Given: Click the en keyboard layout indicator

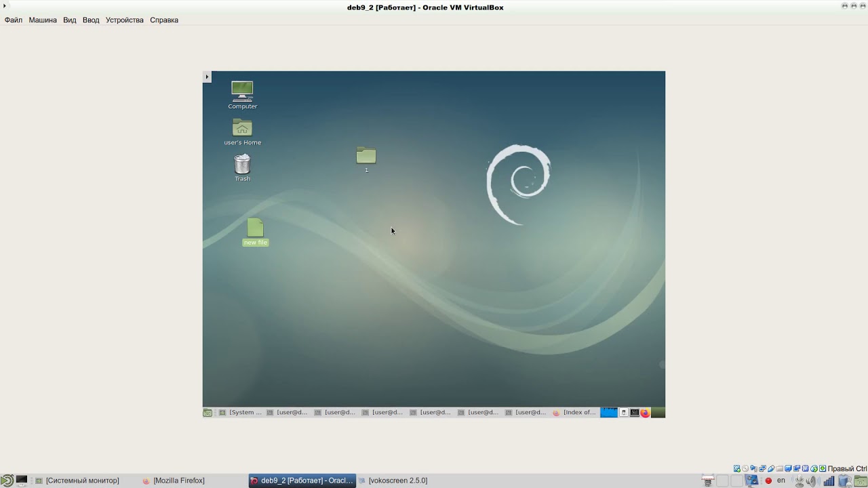Looking at the screenshot, I should [x=781, y=481].
